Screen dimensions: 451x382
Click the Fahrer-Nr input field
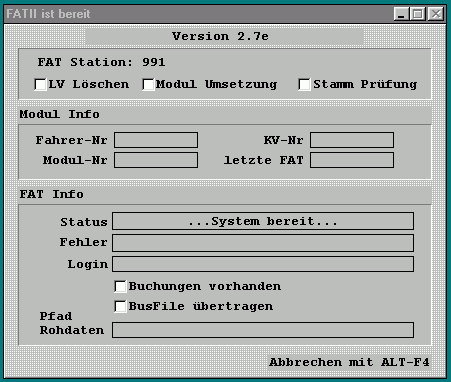pos(156,140)
